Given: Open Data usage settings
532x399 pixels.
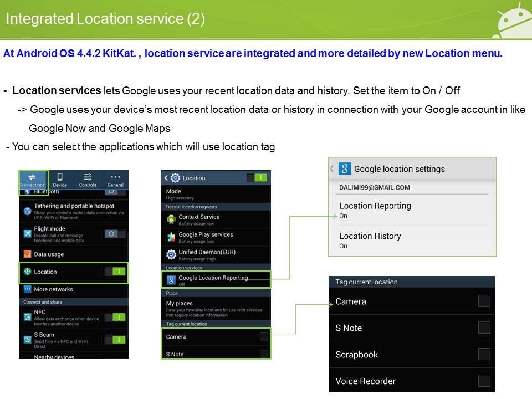Looking at the screenshot, I should click(74, 254).
